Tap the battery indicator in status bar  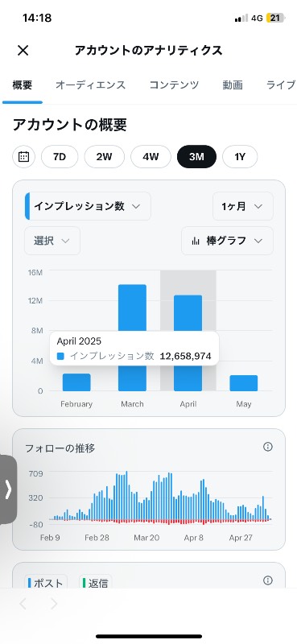275,18
